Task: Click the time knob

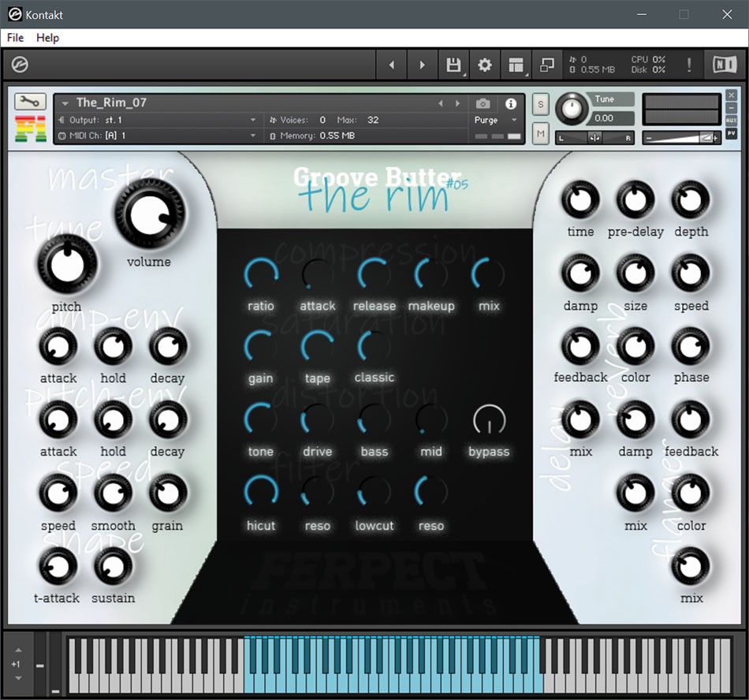Action: point(580,199)
